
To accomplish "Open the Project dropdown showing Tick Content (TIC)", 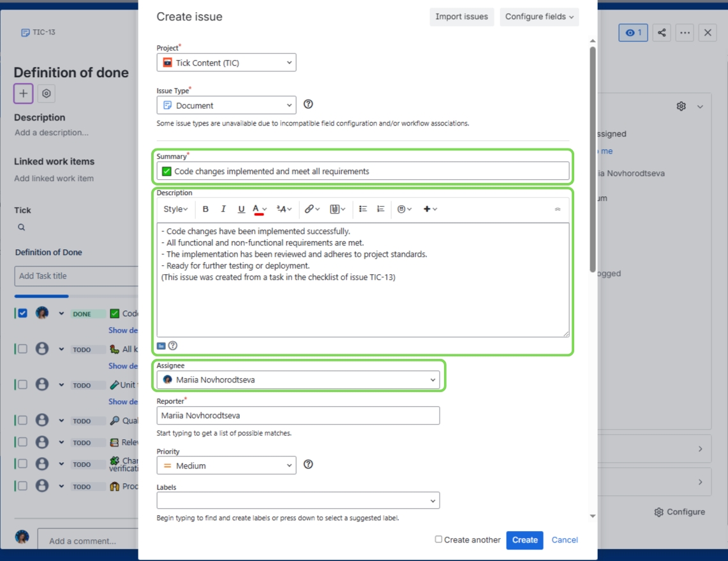I will pyautogui.click(x=227, y=62).
